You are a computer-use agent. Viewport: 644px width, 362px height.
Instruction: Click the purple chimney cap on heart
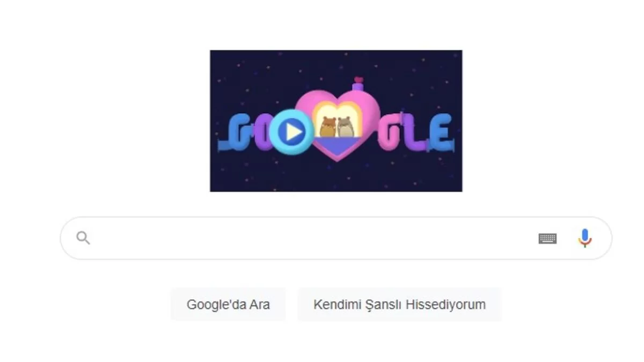(358, 87)
